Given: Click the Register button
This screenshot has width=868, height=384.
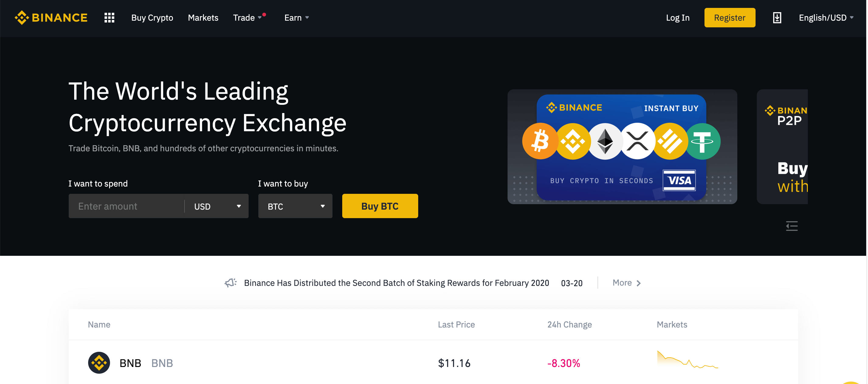Looking at the screenshot, I should [x=729, y=18].
